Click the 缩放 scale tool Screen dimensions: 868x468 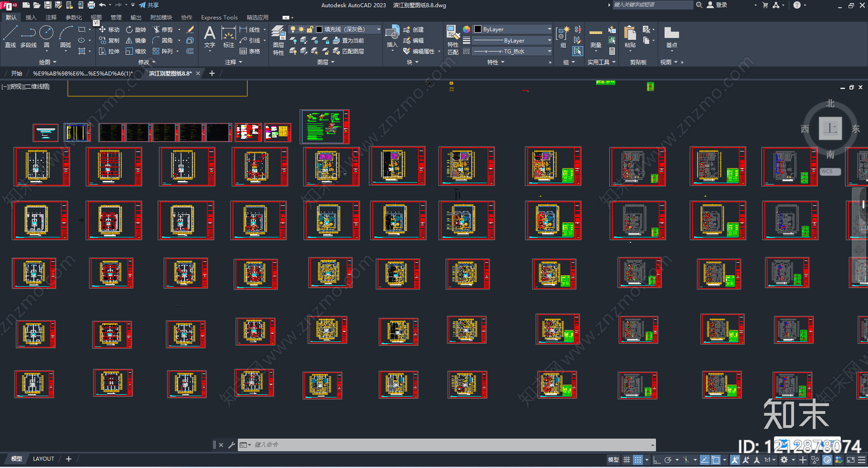point(136,51)
